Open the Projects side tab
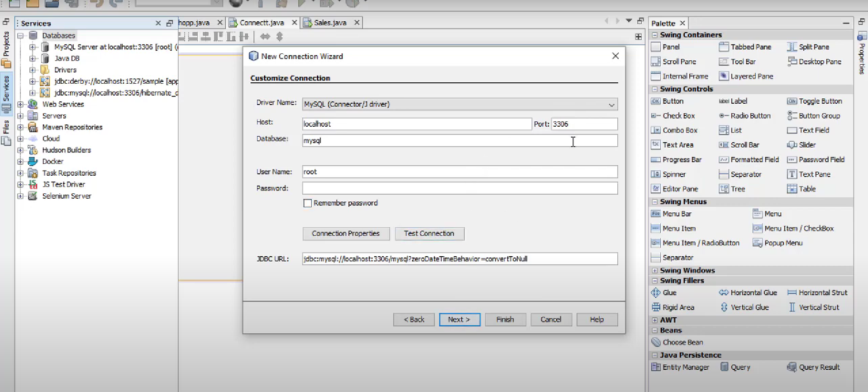This screenshot has width=868, height=392. point(6,49)
